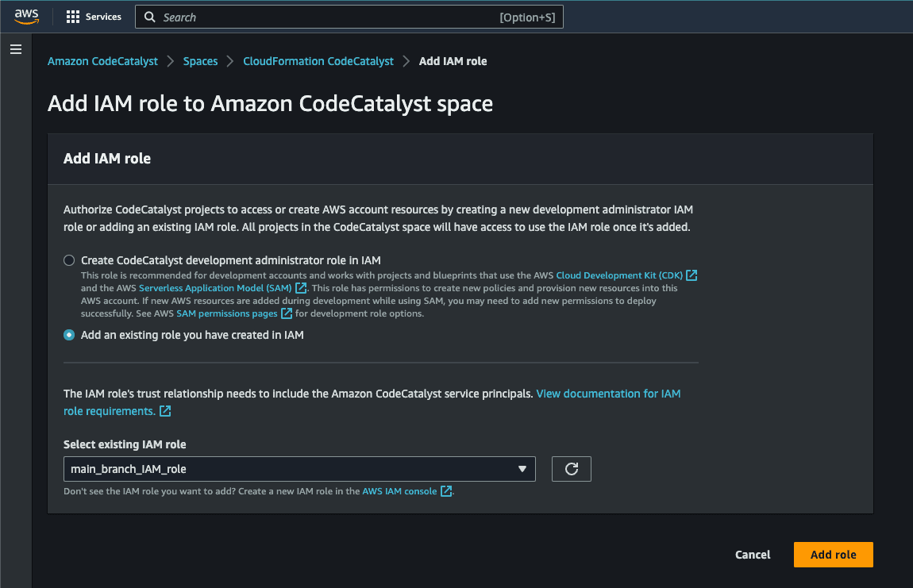Open the hamburger side navigation menu
This screenshot has width=913, height=588.
(16, 49)
